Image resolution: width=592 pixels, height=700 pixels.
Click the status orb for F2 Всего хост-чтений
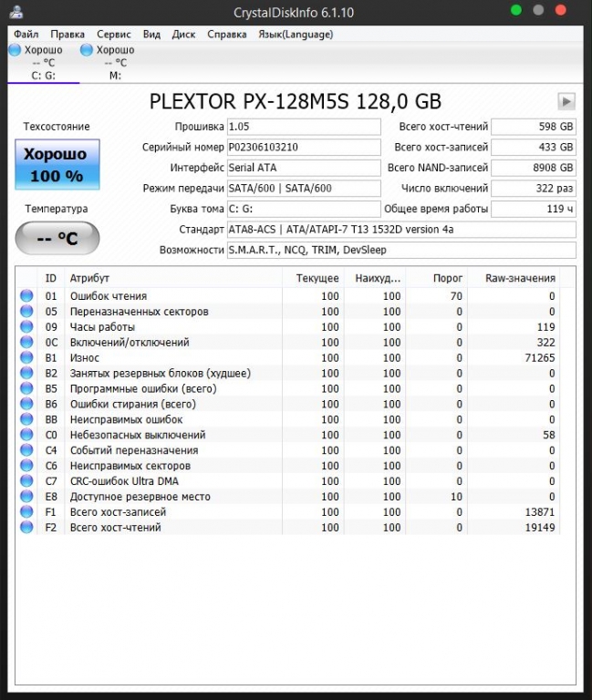coord(26,527)
